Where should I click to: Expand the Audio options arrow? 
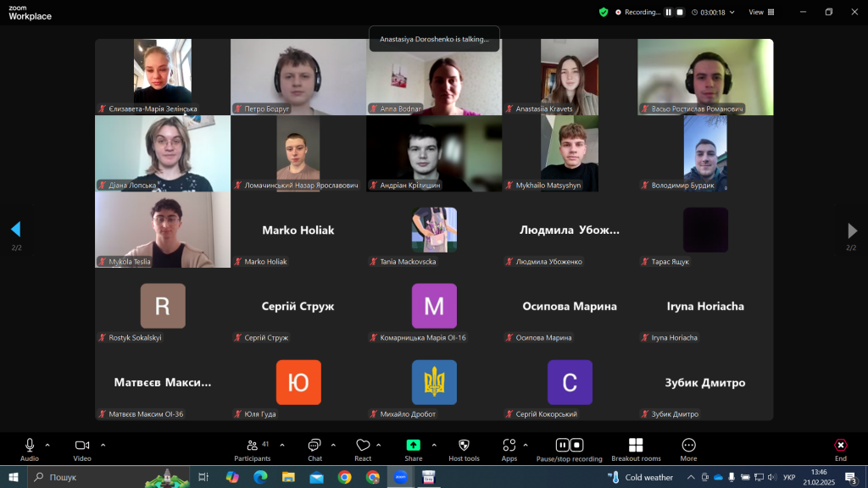[x=47, y=444]
